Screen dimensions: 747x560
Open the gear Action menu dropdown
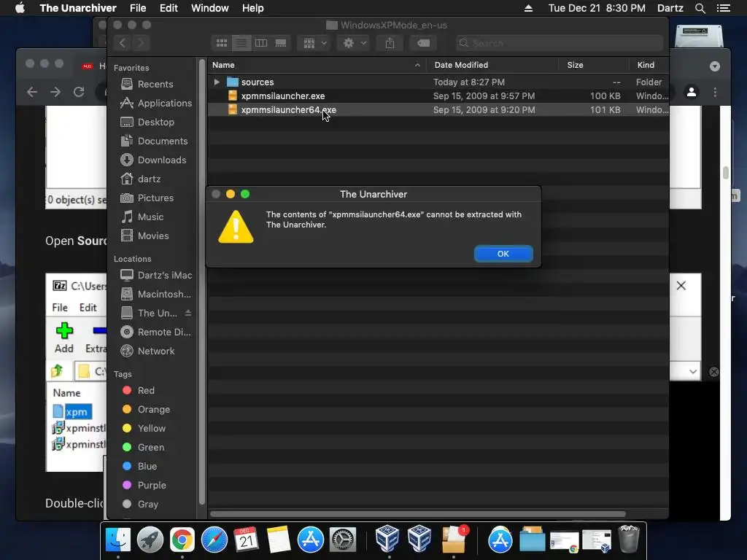tap(354, 43)
